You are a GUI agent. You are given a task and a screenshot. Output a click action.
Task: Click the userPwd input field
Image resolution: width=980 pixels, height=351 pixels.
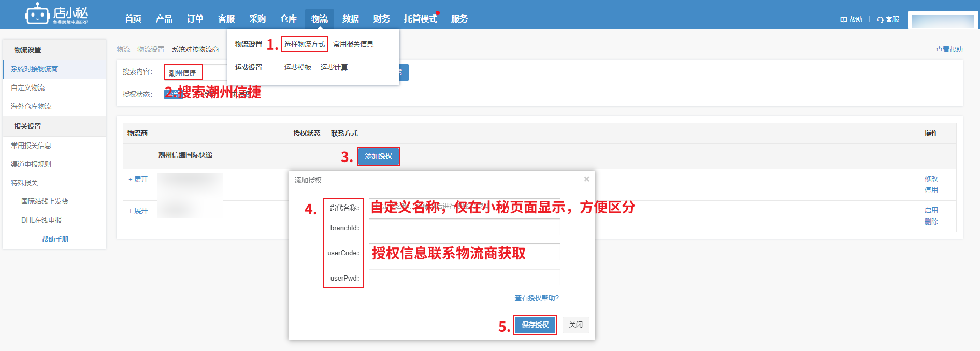click(465, 277)
